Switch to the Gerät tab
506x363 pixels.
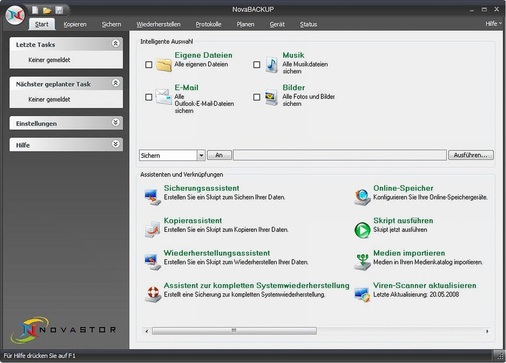pyautogui.click(x=277, y=24)
